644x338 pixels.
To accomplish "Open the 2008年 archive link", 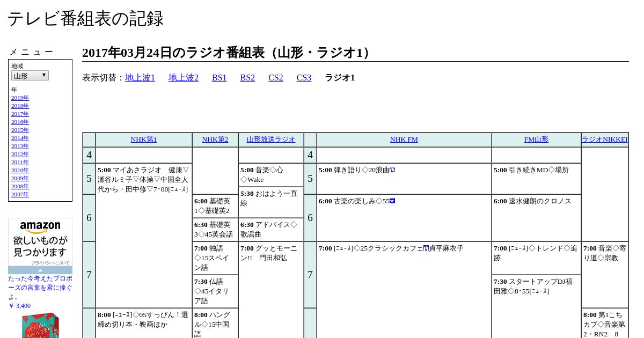I will pyautogui.click(x=20, y=186).
